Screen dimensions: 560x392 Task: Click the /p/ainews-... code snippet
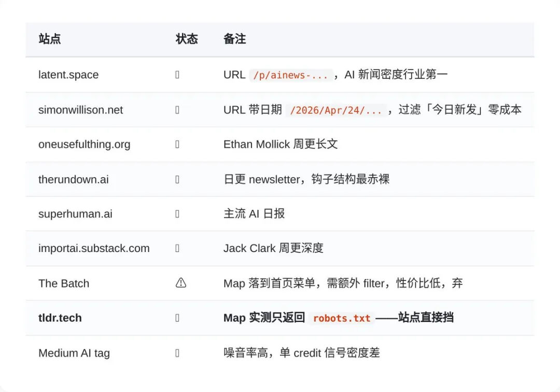click(290, 75)
